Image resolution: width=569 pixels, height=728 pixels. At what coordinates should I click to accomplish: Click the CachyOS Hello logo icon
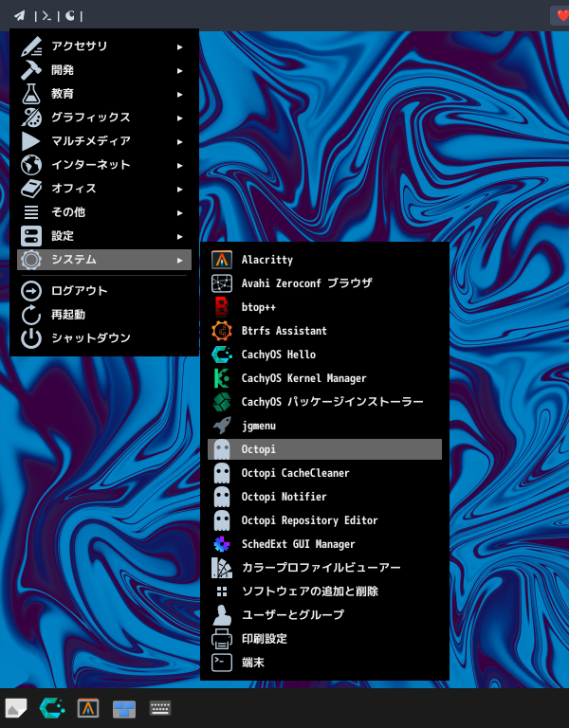(x=222, y=355)
